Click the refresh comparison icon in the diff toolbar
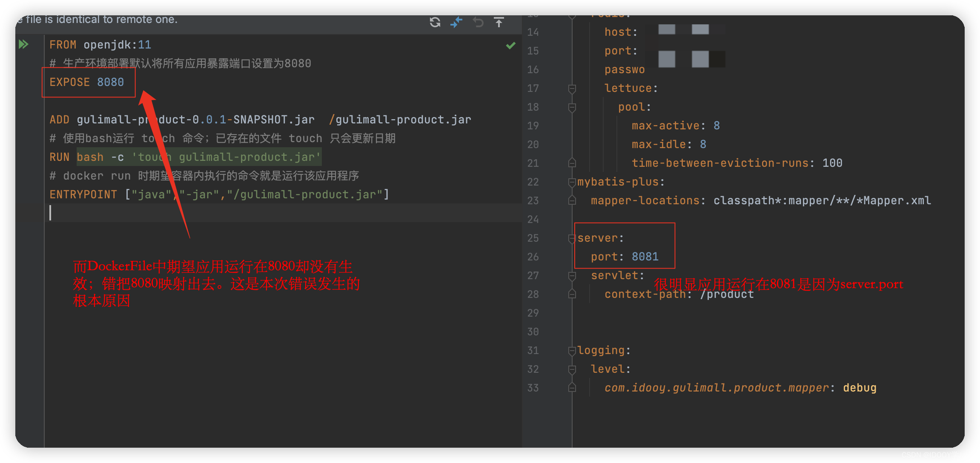980x463 pixels. pyautogui.click(x=435, y=23)
